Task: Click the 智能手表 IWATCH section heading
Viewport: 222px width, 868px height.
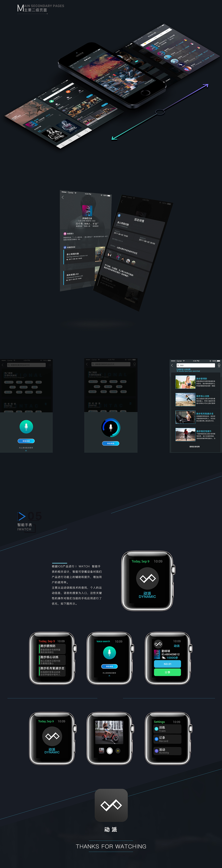Action: point(25,527)
